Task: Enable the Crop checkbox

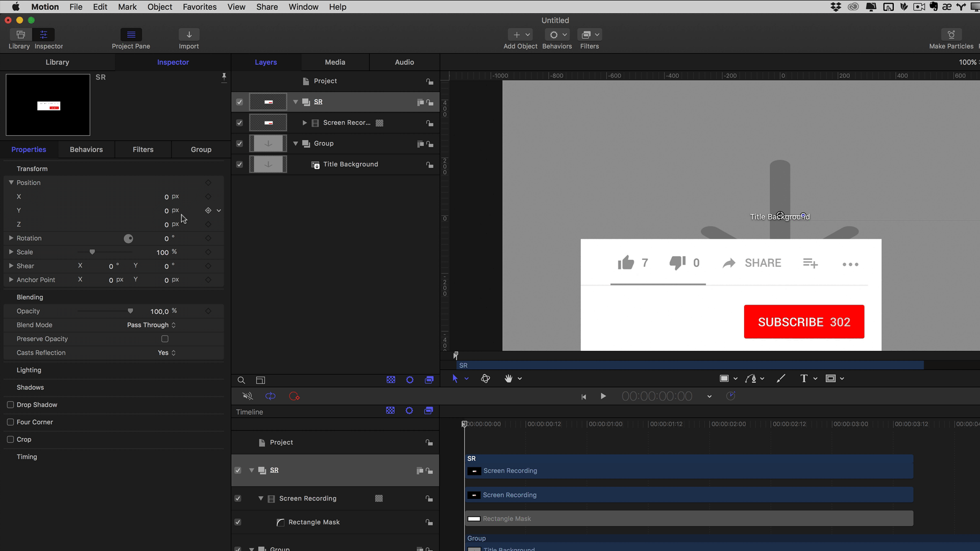Action: [x=10, y=439]
